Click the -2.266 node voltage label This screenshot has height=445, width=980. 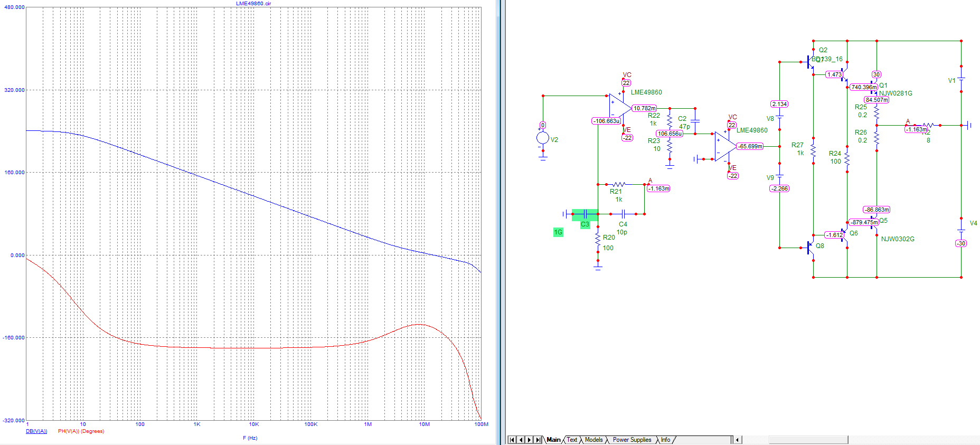click(x=779, y=188)
